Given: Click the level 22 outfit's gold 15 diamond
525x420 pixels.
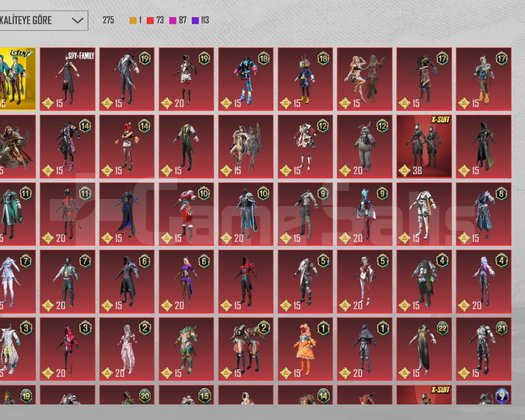Looking at the screenshot, I should pyautogui.click(x=404, y=372).
